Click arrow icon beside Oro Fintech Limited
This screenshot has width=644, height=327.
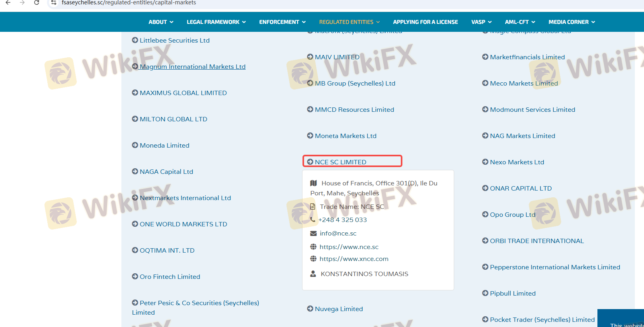pyautogui.click(x=135, y=276)
